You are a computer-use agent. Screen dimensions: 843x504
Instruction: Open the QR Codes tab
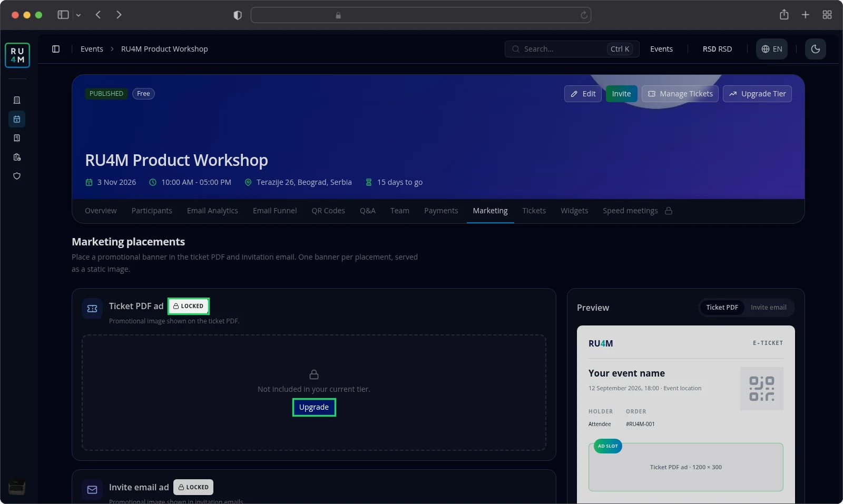point(328,211)
